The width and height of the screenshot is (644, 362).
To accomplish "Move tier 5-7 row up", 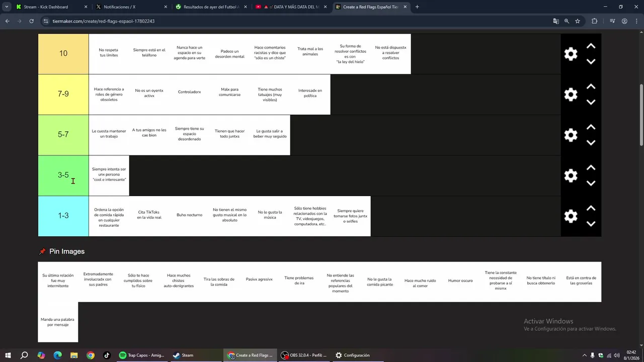I will coord(591,127).
